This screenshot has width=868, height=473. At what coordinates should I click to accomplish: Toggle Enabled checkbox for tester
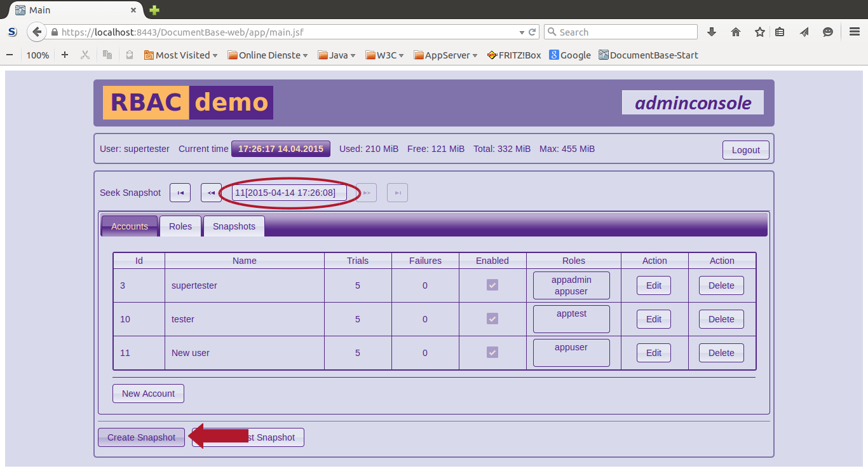pos(492,319)
